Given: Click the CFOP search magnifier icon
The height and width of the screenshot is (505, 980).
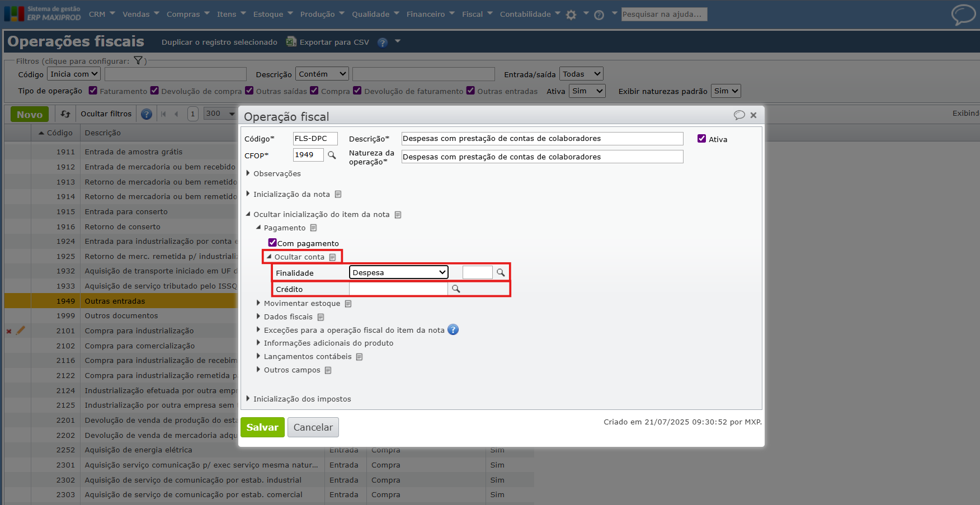Looking at the screenshot, I should pyautogui.click(x=332, y=155).
